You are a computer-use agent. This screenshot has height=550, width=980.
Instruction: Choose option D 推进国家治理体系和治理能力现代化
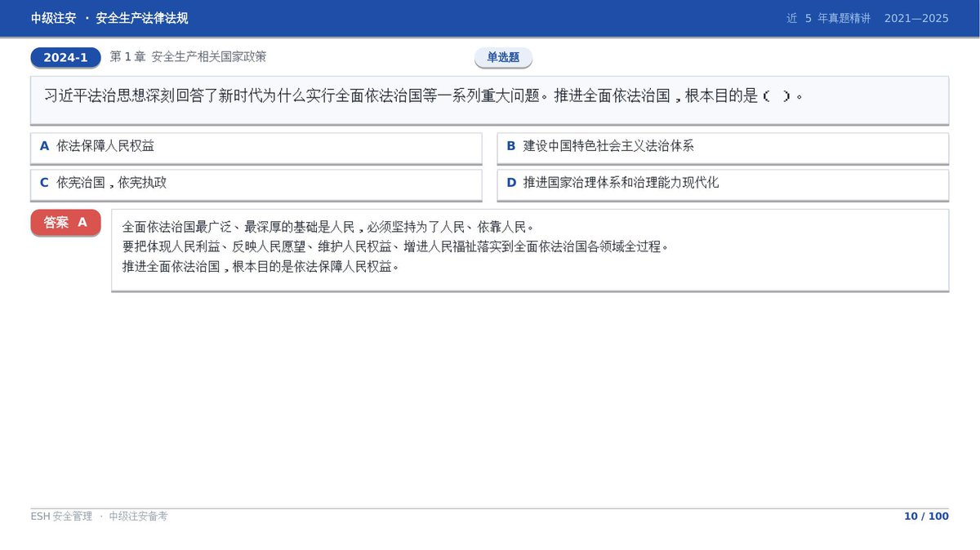click(x=723, y=184)
